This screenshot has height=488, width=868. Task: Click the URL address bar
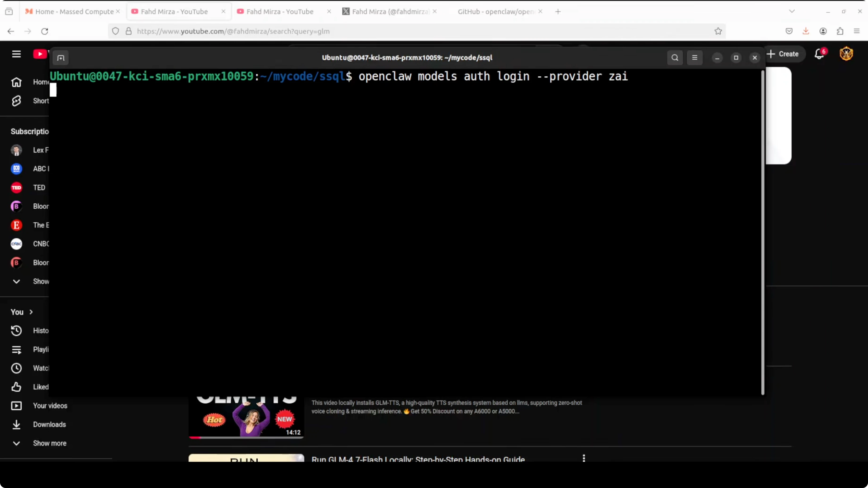tap(404, 31)
